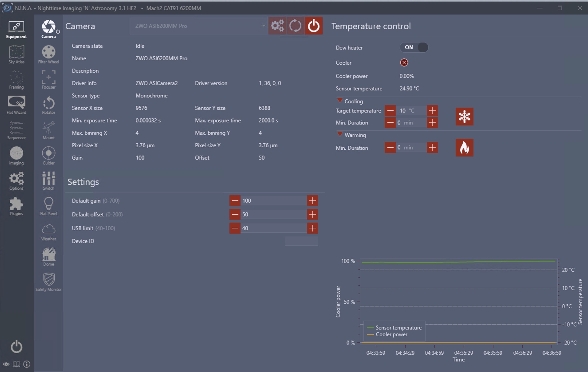Select the Filter Wheel equipment icon

[49, 54]
